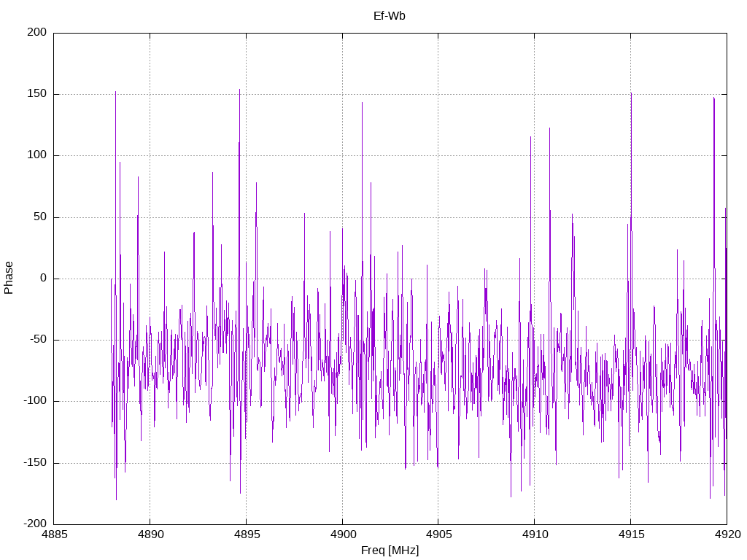This screenshot has width=747, height=560.
Task: Click the x-axis tick label 4905
Action: point(438,534)
